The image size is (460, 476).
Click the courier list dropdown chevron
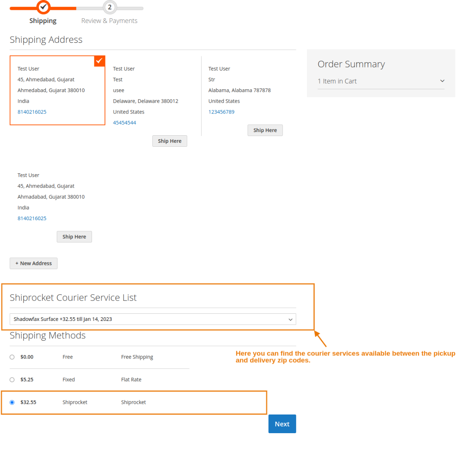point(291,319)
